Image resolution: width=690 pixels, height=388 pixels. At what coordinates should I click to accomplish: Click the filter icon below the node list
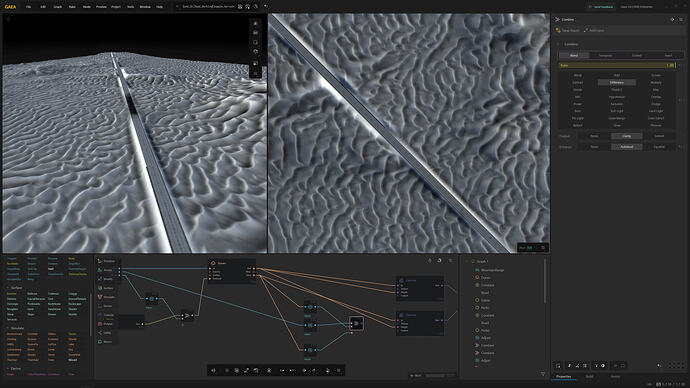[x=543, y=374]
